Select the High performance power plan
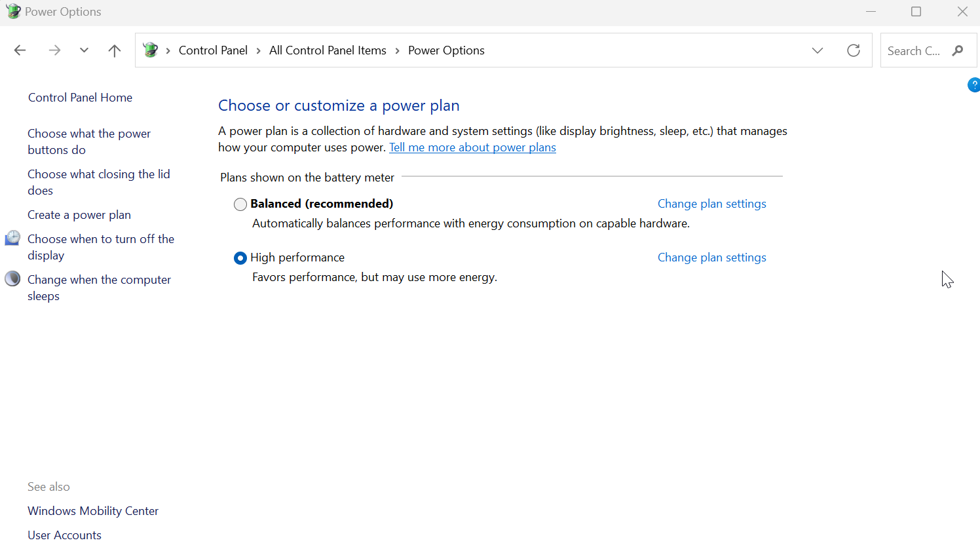 (x=240, y=257)
